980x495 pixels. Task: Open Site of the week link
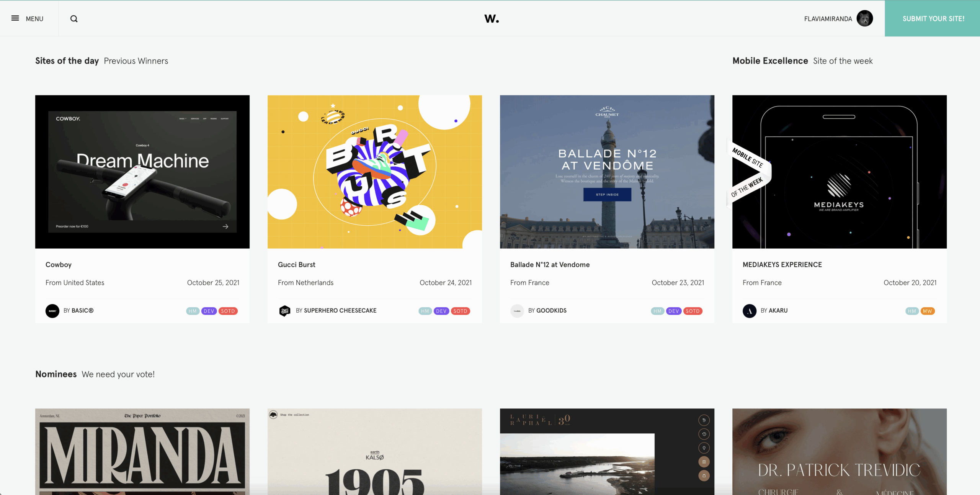pos(843,61)
